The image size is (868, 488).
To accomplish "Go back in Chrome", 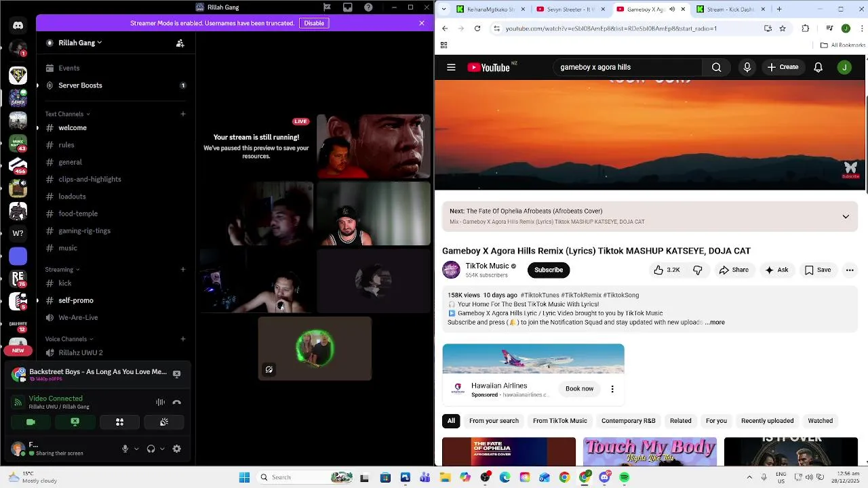I will pyautogui.click(x=445, y=28).
